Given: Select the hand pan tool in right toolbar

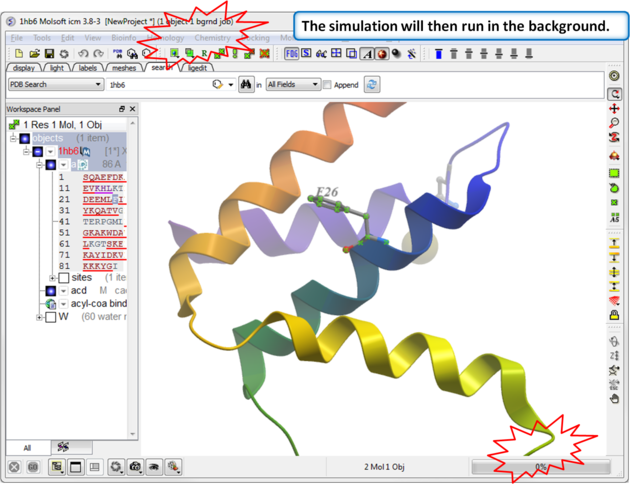Looking at the screenshot, I should (x=614, y=398).
